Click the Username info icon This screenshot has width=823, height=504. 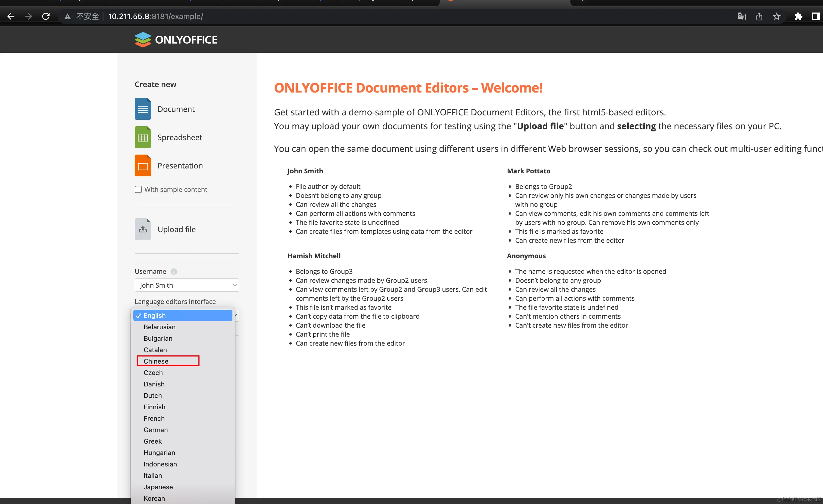(x=174, y=272)
